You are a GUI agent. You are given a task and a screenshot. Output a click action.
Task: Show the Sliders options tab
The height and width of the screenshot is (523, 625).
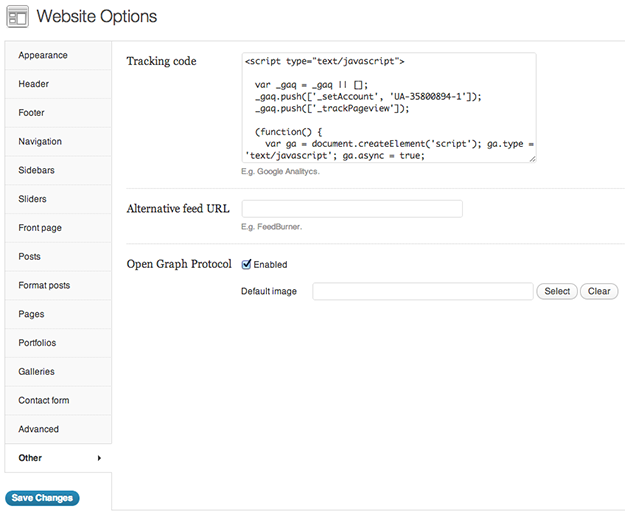click(33, 200)
